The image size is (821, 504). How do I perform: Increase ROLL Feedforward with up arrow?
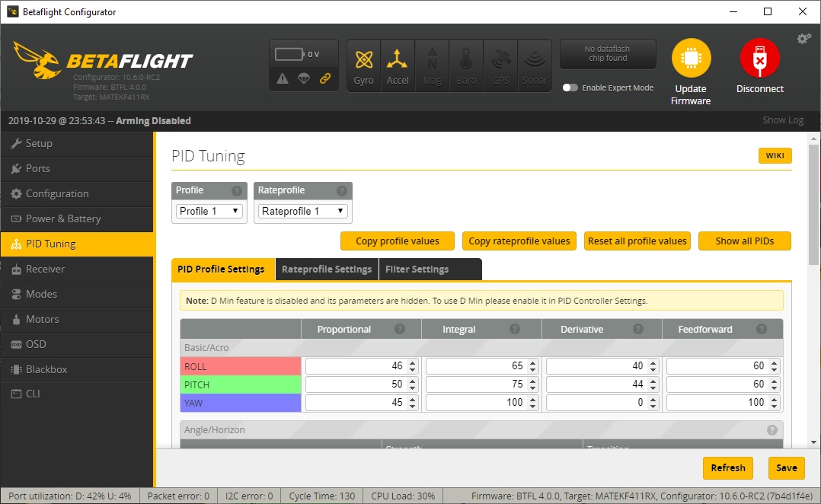(x=774, y=362)
